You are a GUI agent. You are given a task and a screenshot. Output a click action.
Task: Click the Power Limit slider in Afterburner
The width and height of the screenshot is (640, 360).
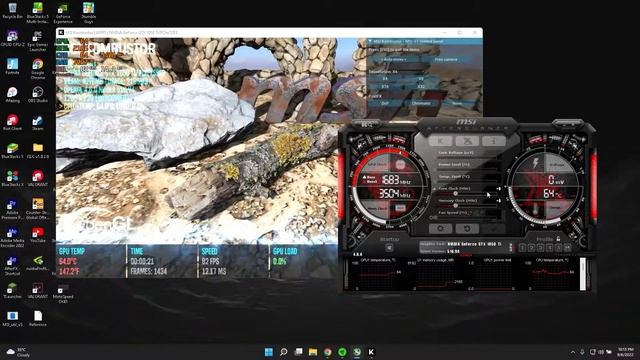468,169
